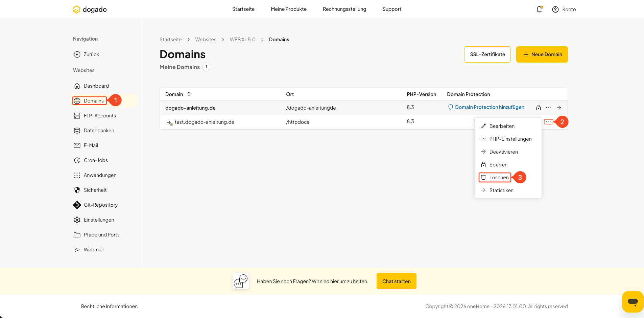Choose Deaktivieren in context menu

click(x=499, y=152)
